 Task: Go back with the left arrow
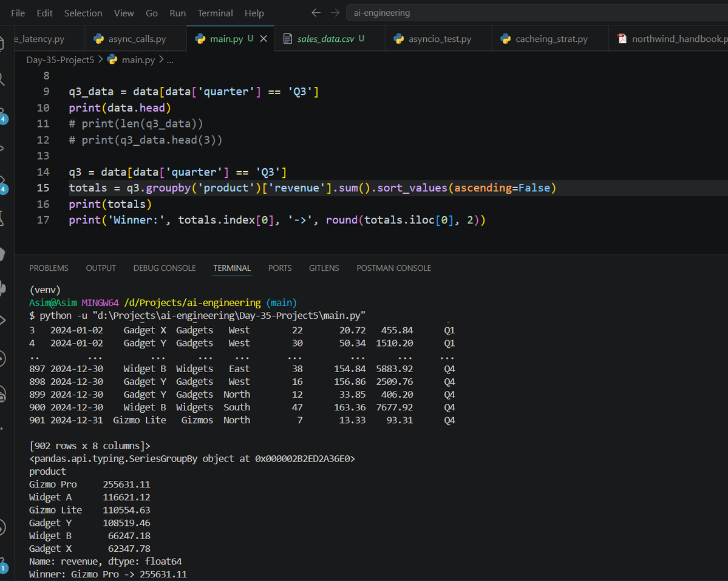tap(316, 13)
